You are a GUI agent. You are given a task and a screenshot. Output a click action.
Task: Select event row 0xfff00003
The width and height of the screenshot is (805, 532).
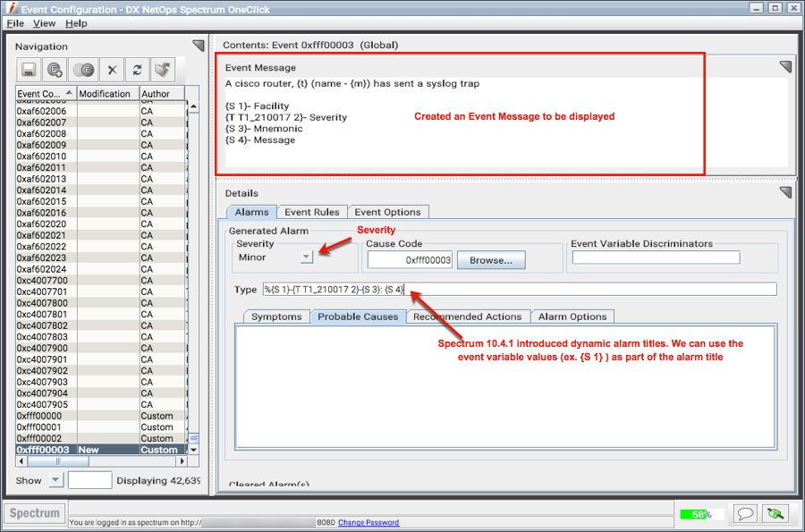(100, 450)
